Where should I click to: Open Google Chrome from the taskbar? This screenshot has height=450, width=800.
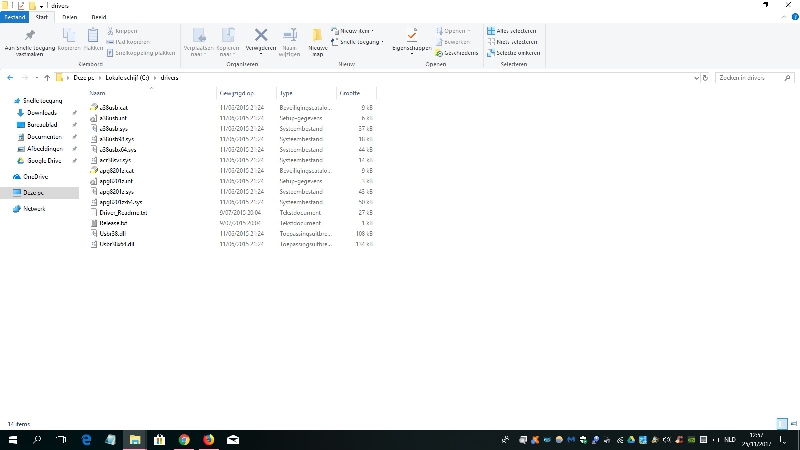pyautogui.click(x=184, y=439)
